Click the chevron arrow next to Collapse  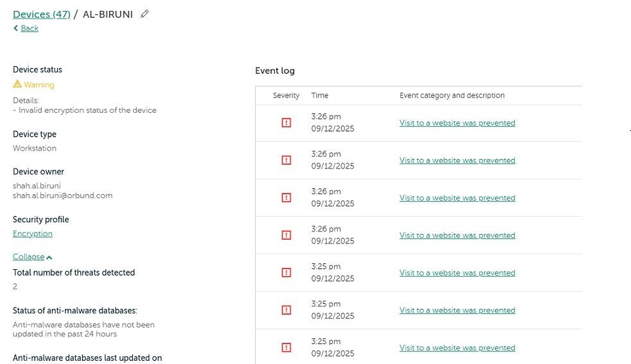pyautogui.click(x=49, y=258)
